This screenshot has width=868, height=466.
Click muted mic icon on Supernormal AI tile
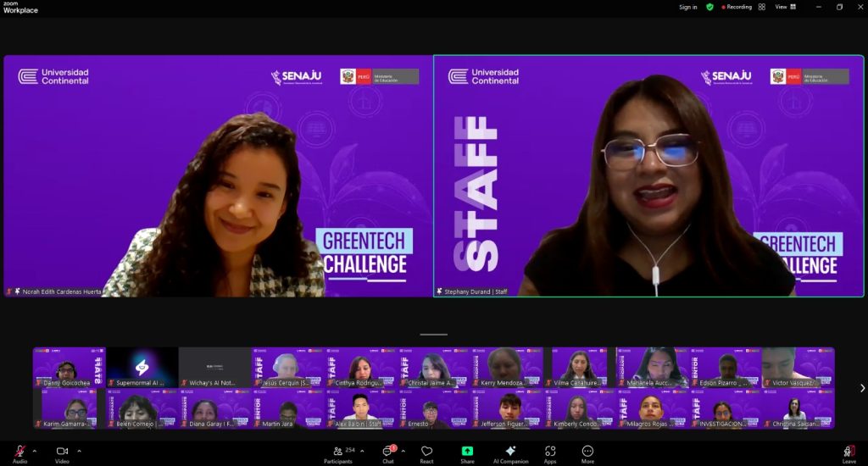coord(112,382)
